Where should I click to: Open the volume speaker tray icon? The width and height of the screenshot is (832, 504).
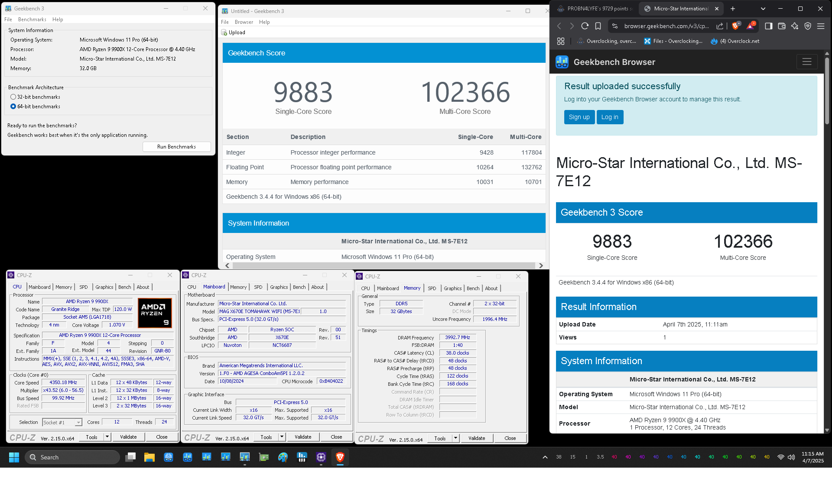click(791, 457)
